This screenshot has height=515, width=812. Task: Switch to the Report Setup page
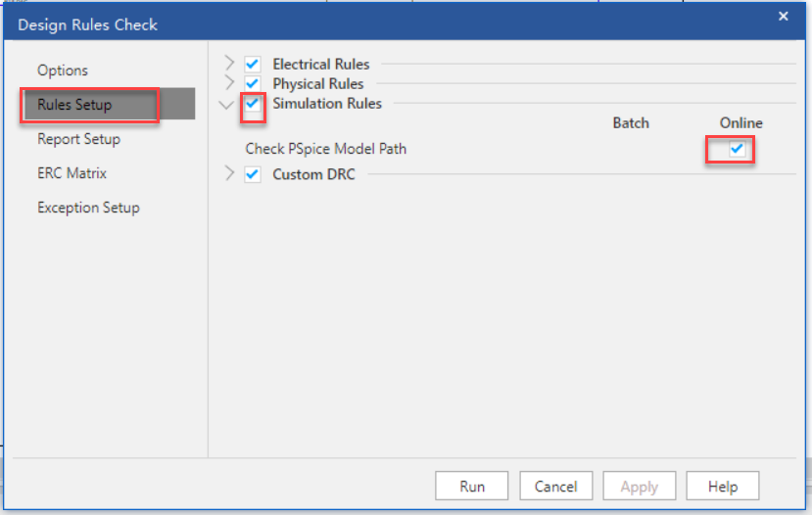pos(78,139)
